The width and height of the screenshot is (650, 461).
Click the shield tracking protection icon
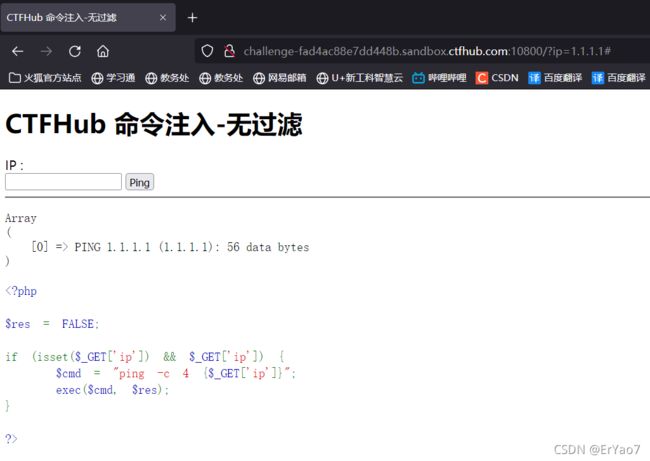[x=207, y=51]
